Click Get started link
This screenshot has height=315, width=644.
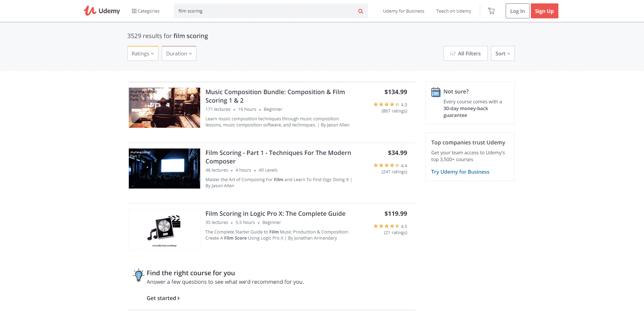click(163, 298)
